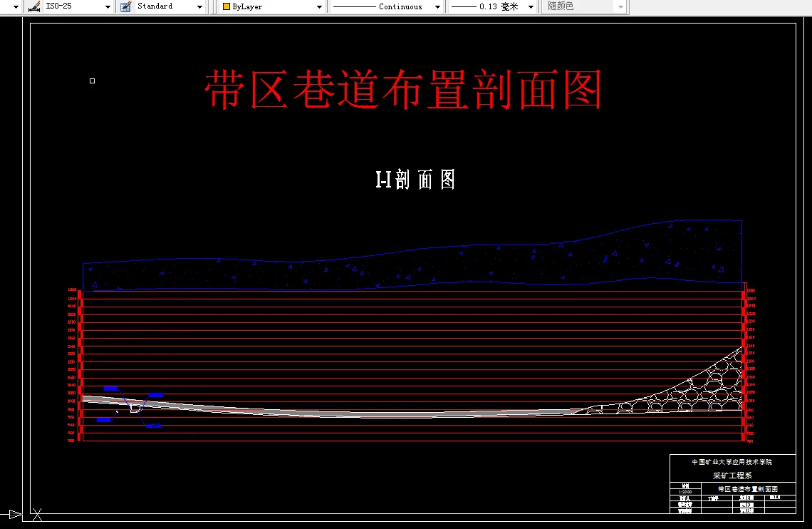Select the white I-I剖面图 subtitle text

[x=415, y=179]
